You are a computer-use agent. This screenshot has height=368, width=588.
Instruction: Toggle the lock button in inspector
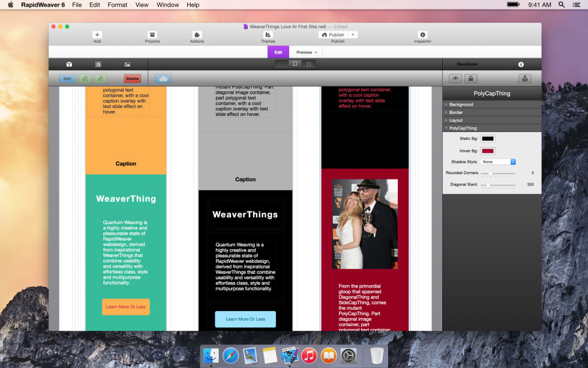pyautogui.click(x=470, y=79)
